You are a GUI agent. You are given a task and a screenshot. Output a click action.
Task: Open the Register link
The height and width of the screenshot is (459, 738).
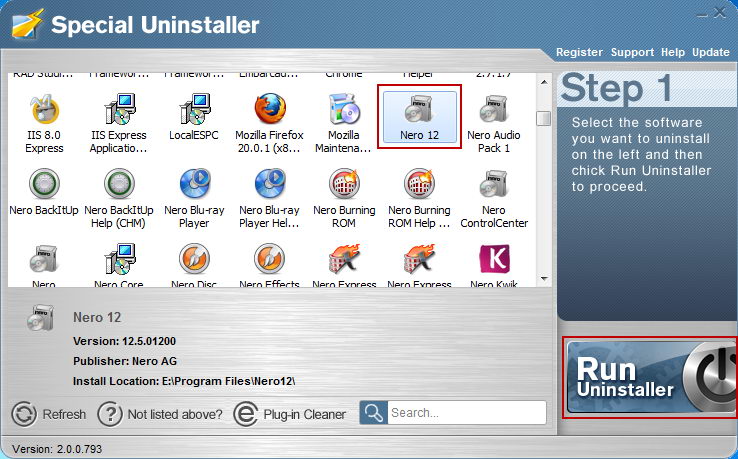tap(579, 52)
